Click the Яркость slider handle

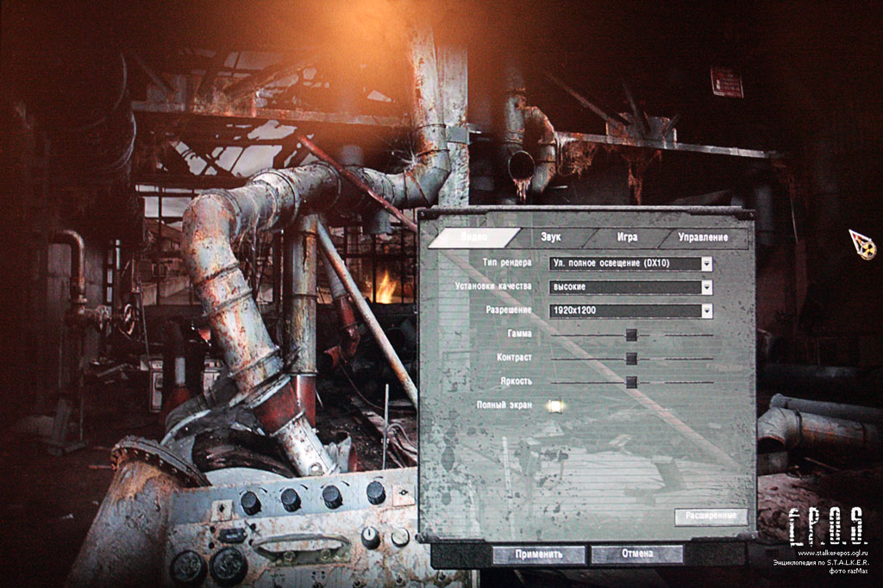point(631,381)
